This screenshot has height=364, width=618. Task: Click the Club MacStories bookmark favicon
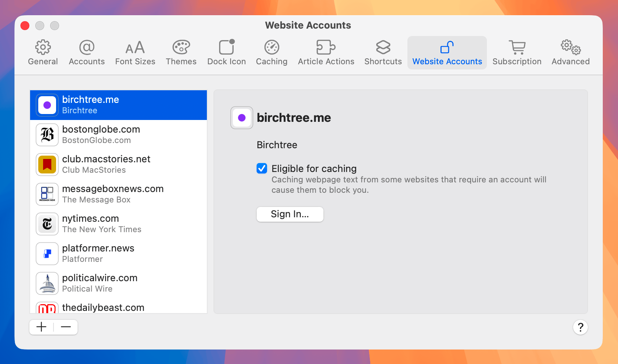pyautogui.click(x=47, y=165)
